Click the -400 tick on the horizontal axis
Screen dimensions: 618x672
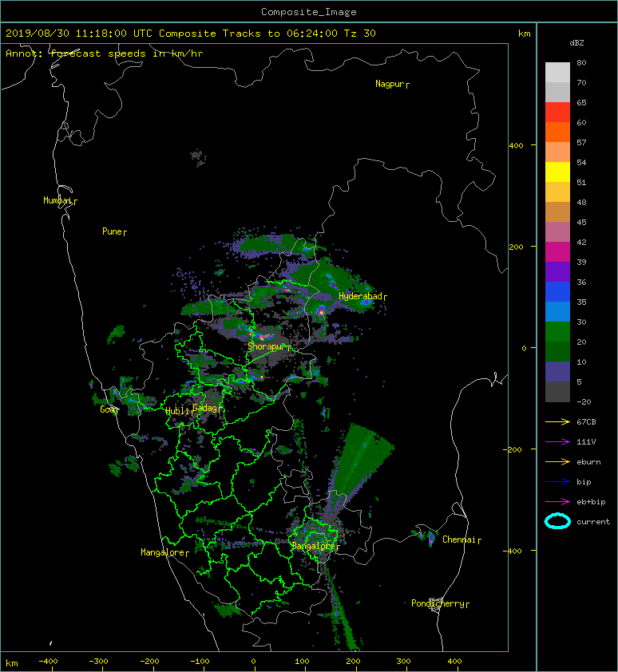click(48, 662)
